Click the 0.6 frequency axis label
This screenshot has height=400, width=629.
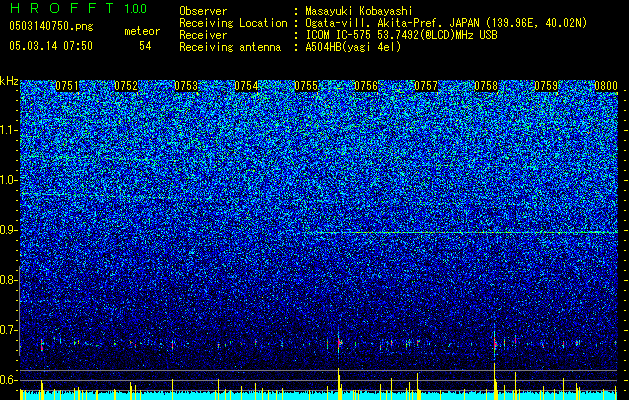pos(8,380)
